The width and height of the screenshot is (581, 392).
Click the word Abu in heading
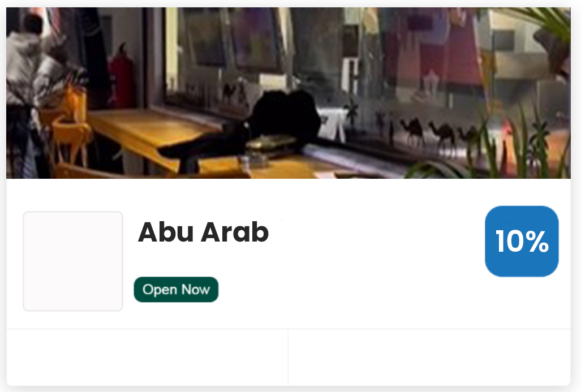click(166, 232)
